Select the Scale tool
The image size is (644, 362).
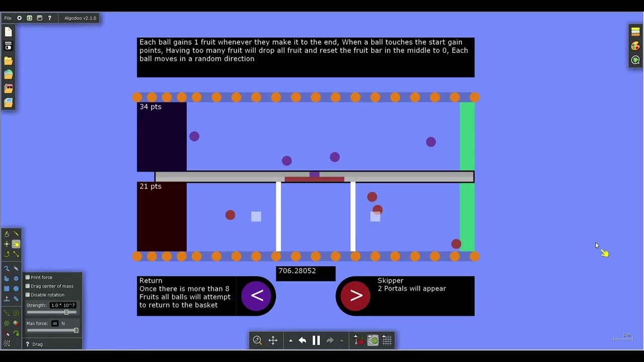click(x=16, y=254)
